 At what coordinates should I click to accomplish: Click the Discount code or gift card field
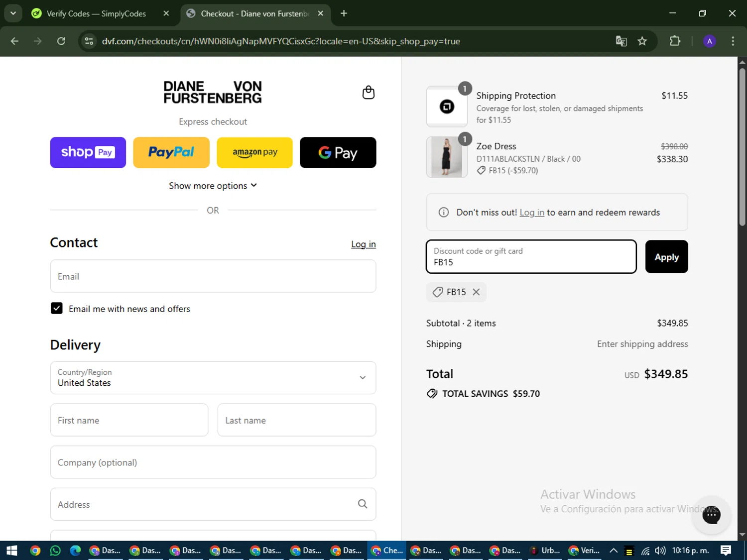tap(531, 257)
